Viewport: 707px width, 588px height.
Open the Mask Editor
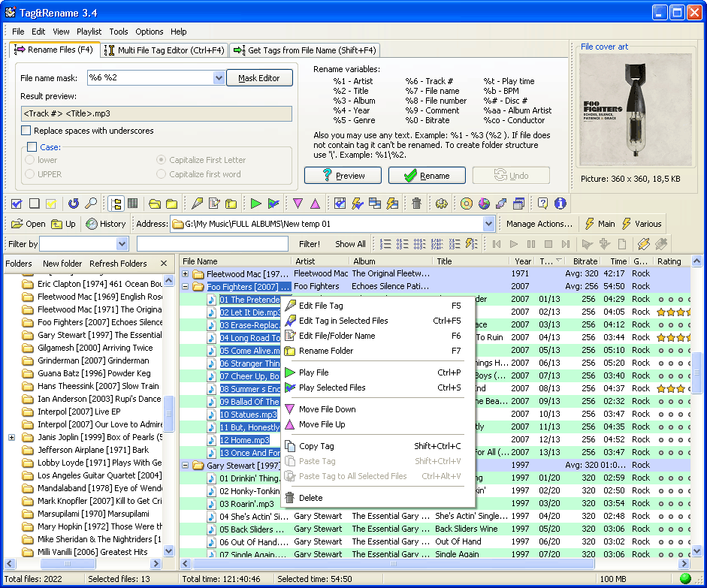[x=258, y=78]
